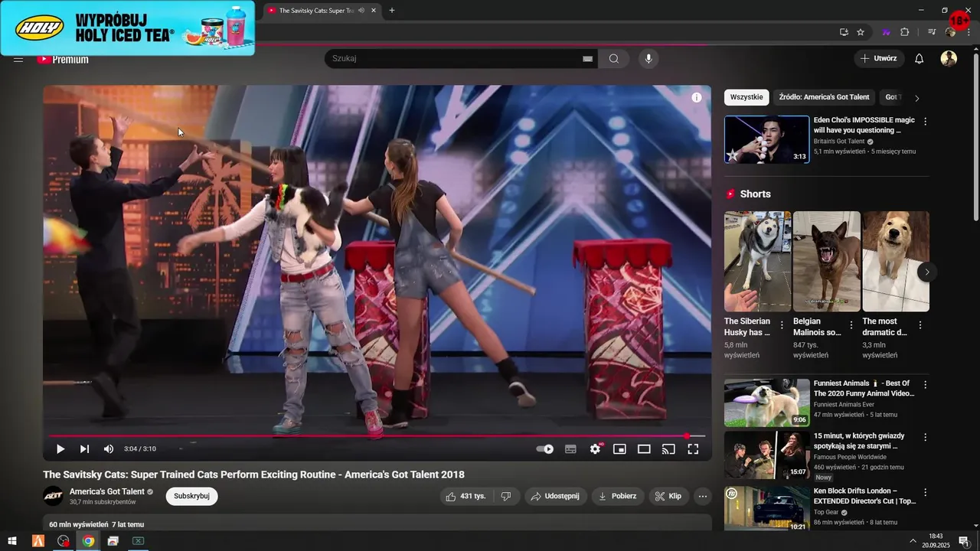The image size is (980, 551).
Task: Open the video info card icon
Action: click(697, 97)
